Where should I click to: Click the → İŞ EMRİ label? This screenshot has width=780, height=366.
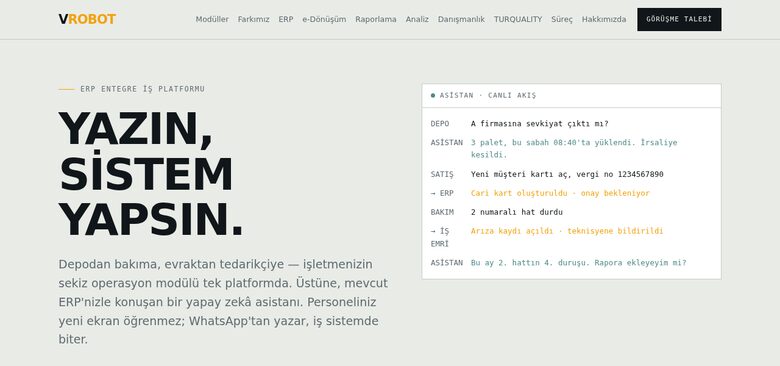tap(440, 238)
